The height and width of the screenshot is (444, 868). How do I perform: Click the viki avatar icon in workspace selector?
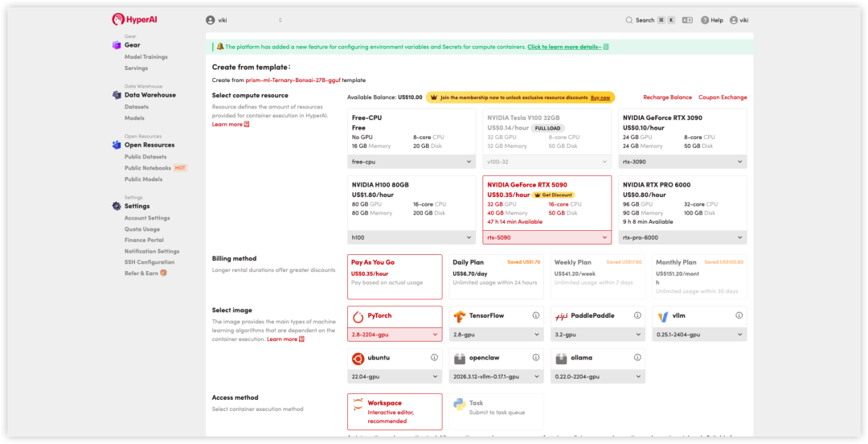(x=211, y=20)
